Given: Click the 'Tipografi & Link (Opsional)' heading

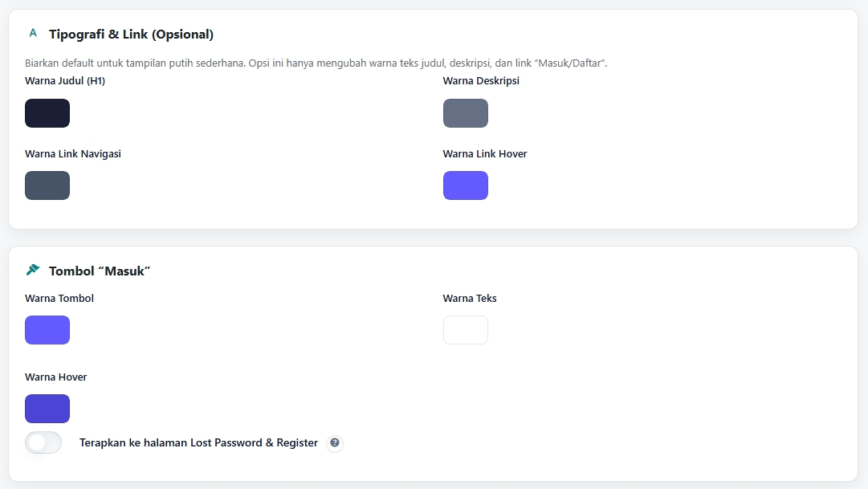Looking at the screenshot, I should pos(131,35).
